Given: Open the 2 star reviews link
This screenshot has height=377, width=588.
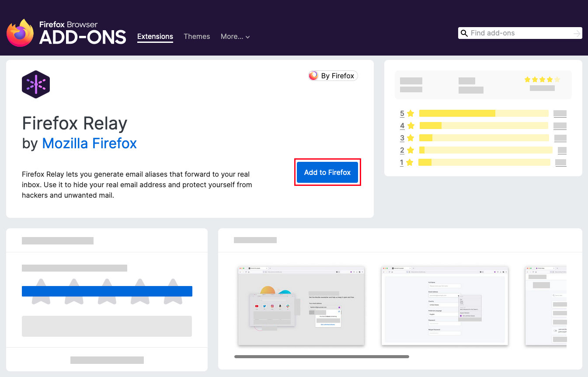Looking at the screenshot, I should [402, 150].
